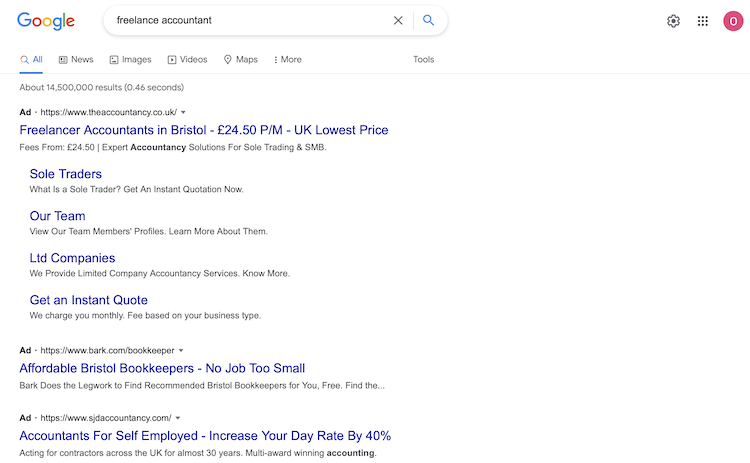Open the More search menu

(287, 60)
